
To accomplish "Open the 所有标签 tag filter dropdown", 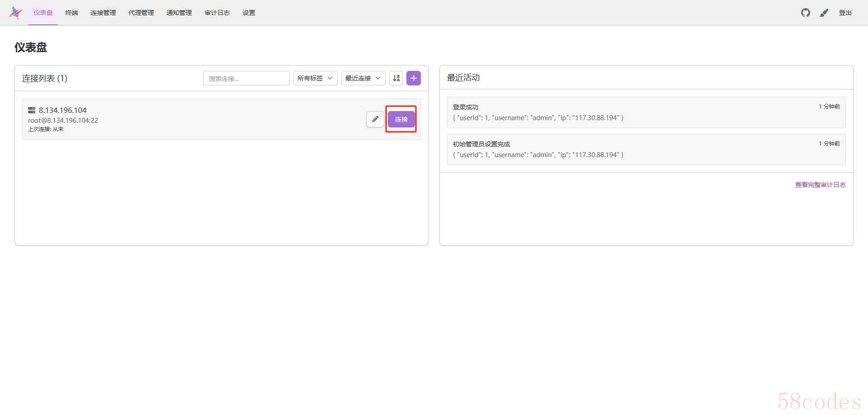I will point(316,78).
